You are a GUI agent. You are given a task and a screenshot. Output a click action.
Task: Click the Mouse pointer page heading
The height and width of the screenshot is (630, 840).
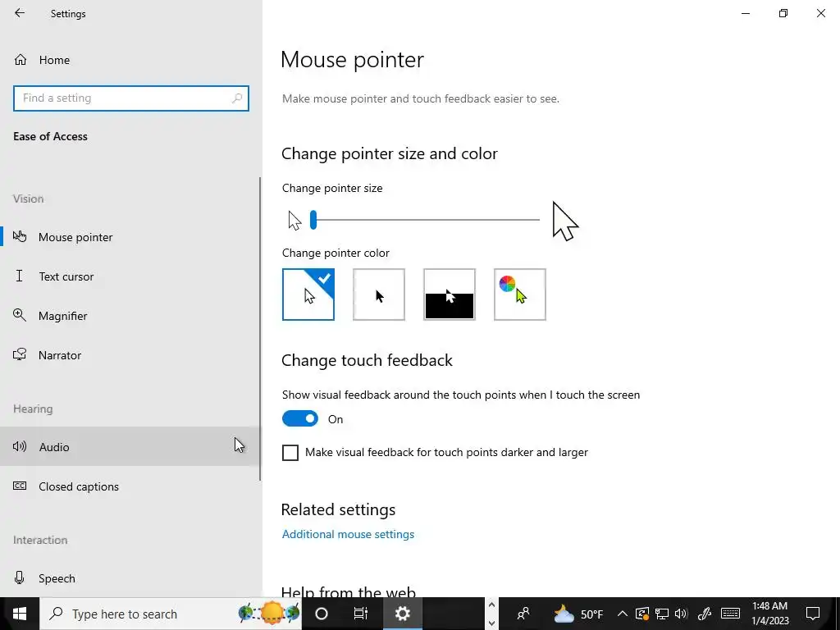pyautogui.click(x=352, y=59)
